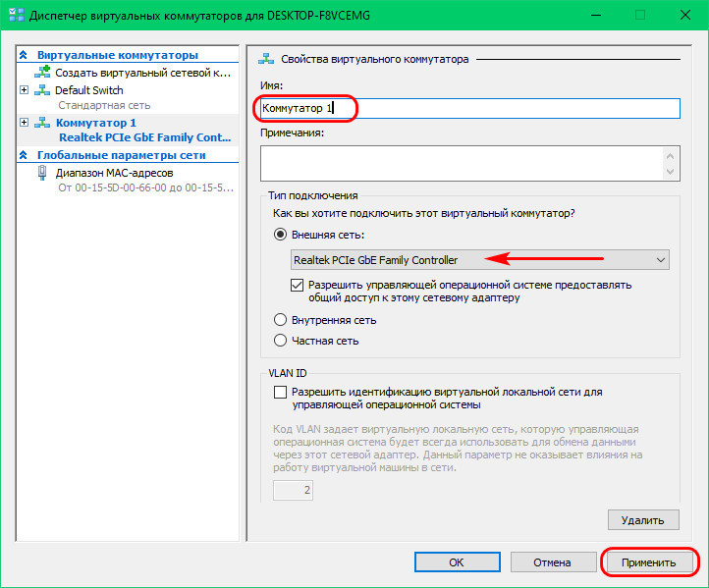This screenshot has height=588, width=709.
Task: Select the Внешняя сеть radio button
Action: [280, 235]
